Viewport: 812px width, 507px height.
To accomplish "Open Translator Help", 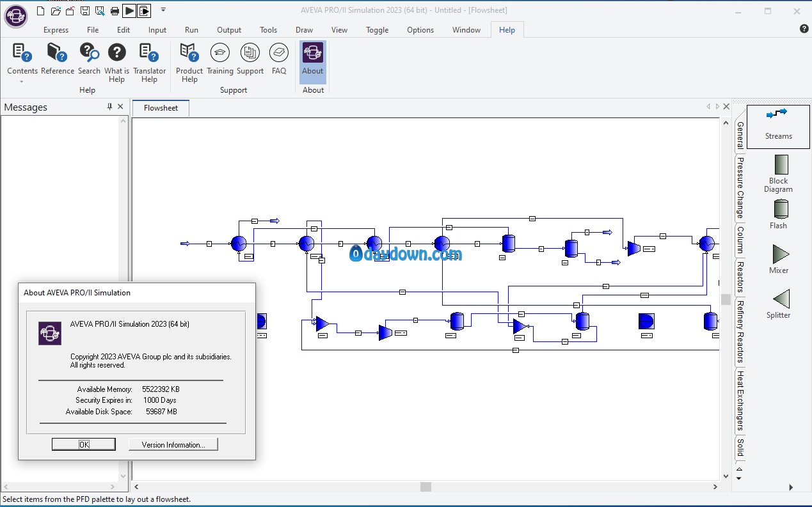I will tap(149, 63).
